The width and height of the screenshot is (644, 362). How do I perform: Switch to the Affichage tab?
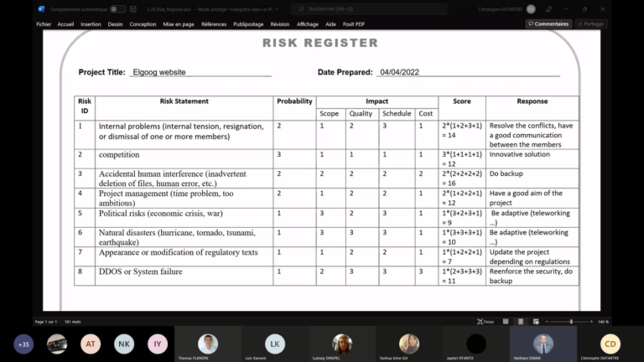pos(307,24)
